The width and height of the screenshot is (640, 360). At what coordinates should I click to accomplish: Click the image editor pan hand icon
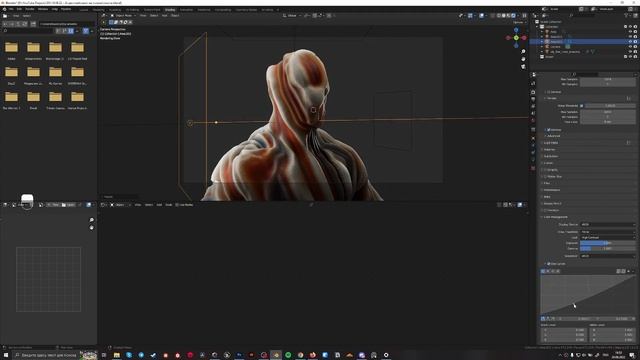[91, 227]
